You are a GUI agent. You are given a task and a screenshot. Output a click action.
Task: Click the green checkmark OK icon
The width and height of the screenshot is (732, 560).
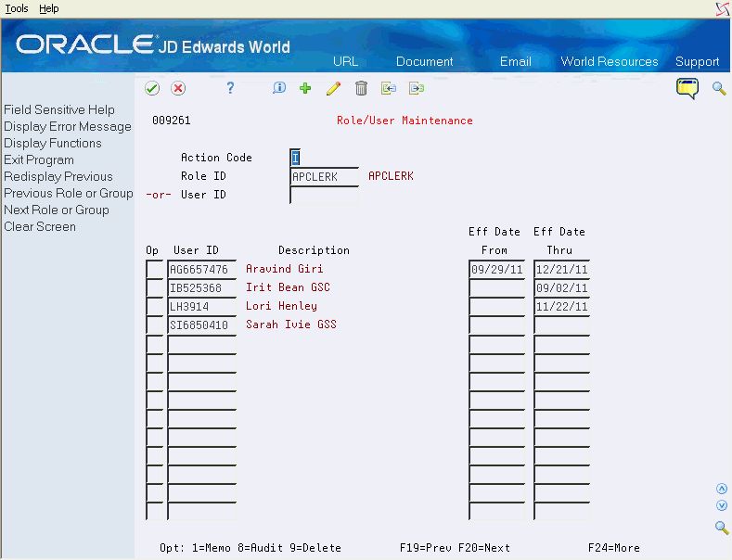(152, 88)
